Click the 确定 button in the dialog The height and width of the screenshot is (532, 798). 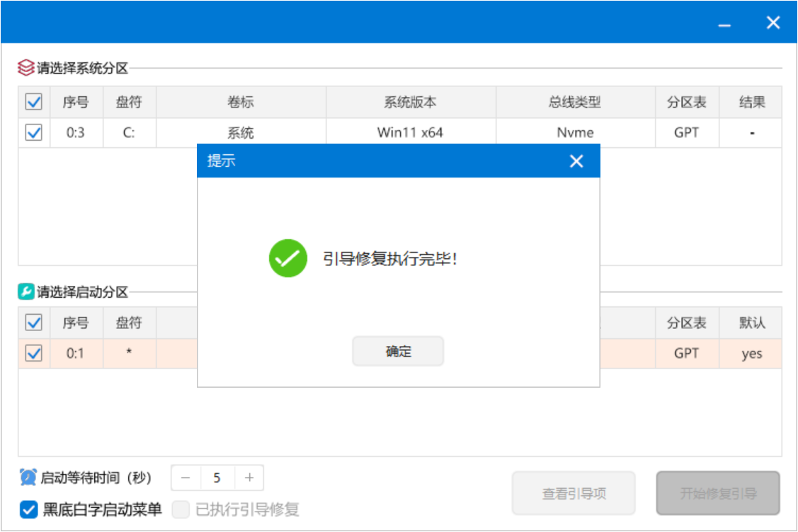tap(397, 351)
